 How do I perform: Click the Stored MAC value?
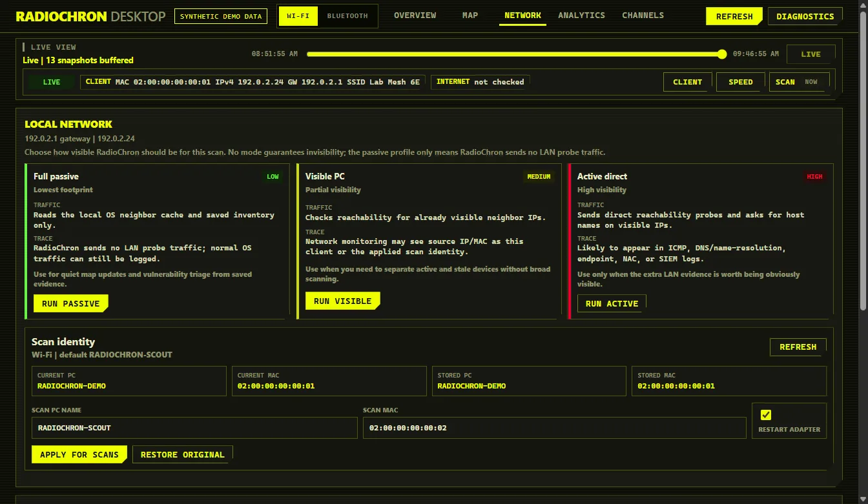pyautogui.click(x=676, y=386)
